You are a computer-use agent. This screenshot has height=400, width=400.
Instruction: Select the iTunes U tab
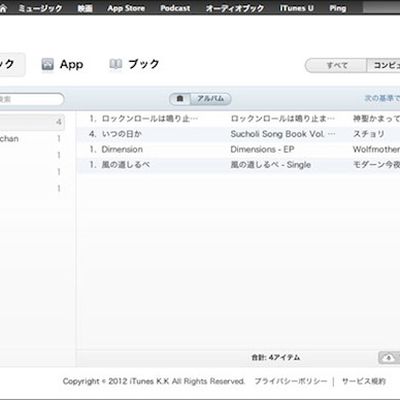(x=296, y=8)
